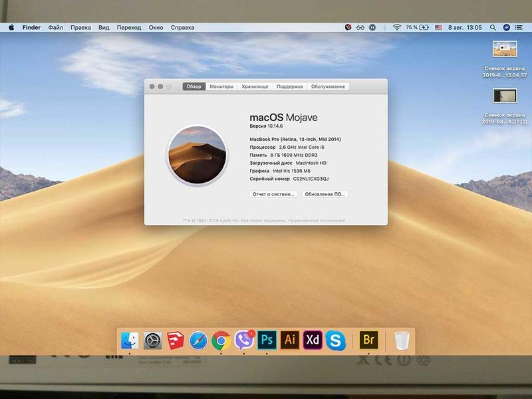Open the Лицензионное соглашение link
532x399 pixels.
coord(317,221)
